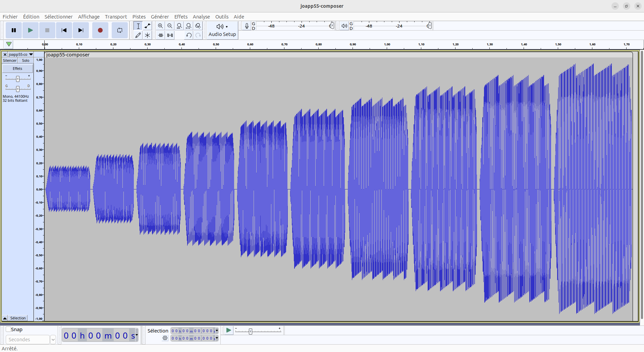644x352 pixels.
Task: Click the track Effets button
Action: click(17, 69)
